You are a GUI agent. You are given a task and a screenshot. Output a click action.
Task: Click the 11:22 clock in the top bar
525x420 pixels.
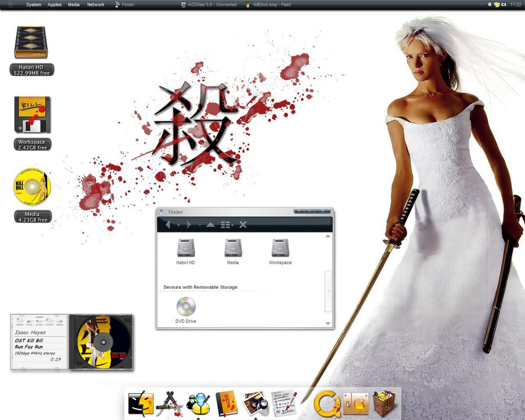(x=516, y=5)
